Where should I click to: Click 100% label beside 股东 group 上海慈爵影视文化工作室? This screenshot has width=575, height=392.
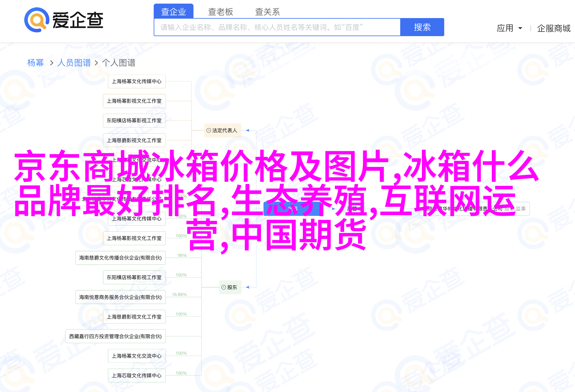click(x=181, y=314)
